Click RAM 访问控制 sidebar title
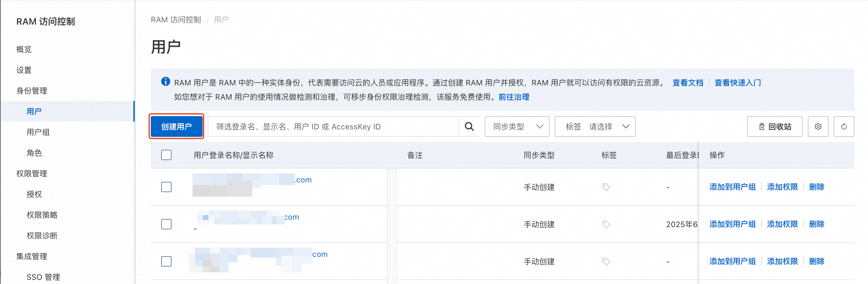This screenshot has width=868, height=284. [46, 21]
